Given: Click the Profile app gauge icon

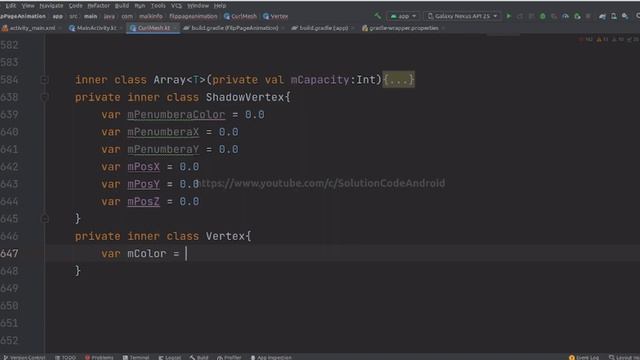Looking at the screenshot, I should (x=565, y=16).
